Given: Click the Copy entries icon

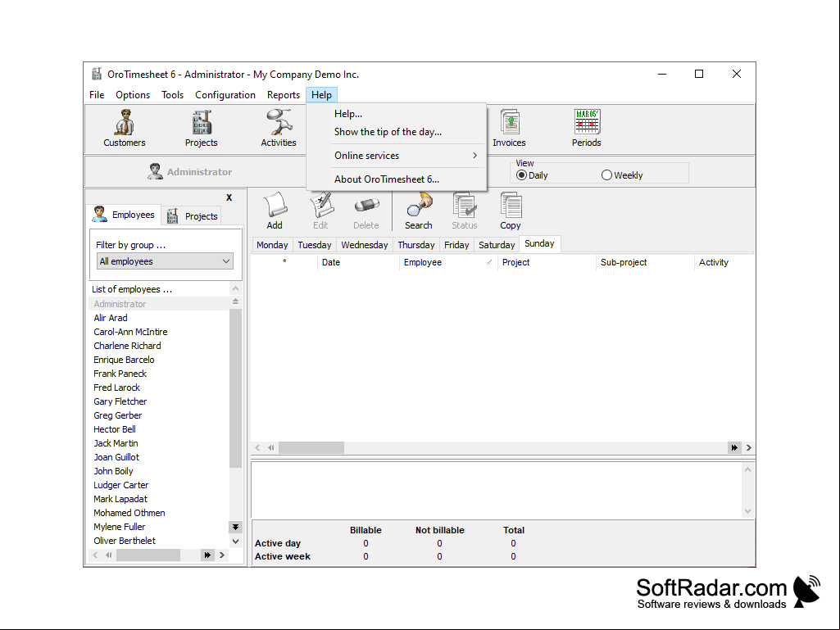Looking at the screenshot, I should pyautogui.click(x=511, y=211).
